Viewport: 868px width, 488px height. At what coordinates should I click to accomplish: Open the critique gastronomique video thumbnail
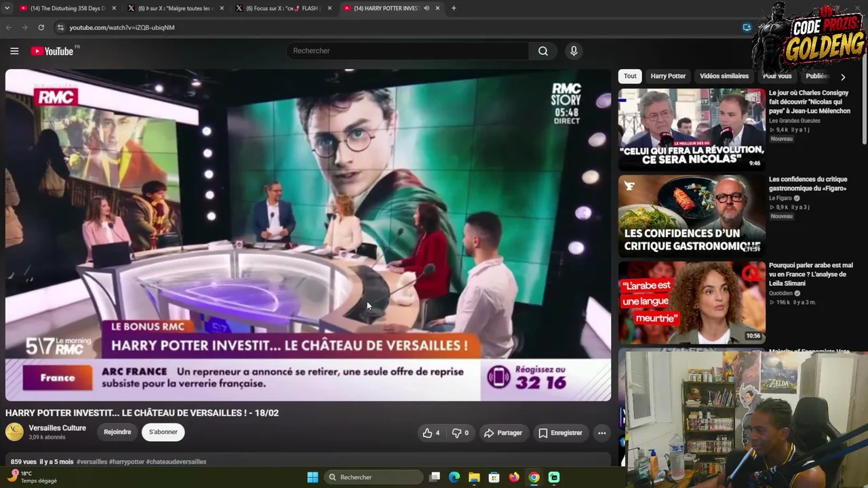point(692,216)
